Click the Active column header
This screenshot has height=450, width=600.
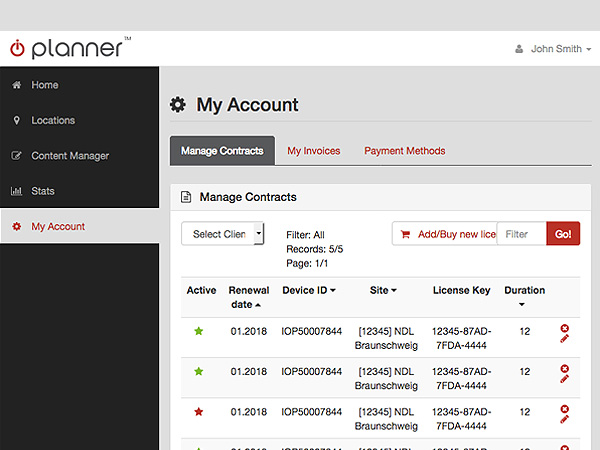[201, 290]
